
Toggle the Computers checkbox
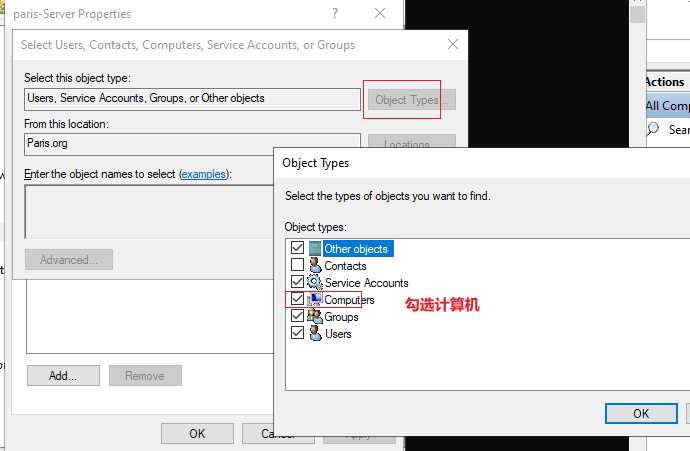click(297, 299)
